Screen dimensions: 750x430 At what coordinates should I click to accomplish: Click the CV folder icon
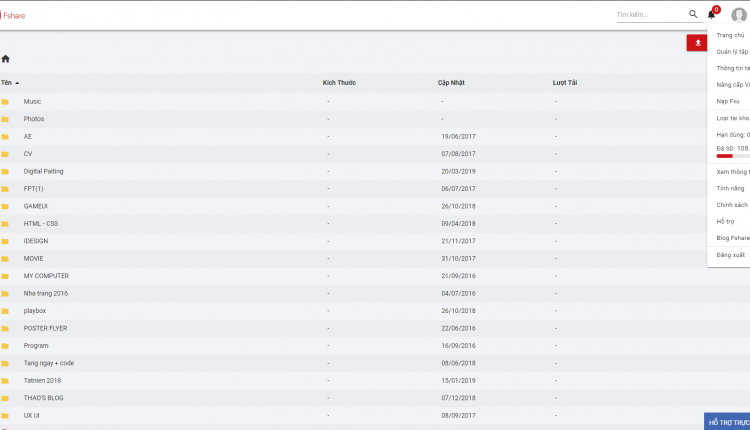pyautogui.click(x=5, y=154)
